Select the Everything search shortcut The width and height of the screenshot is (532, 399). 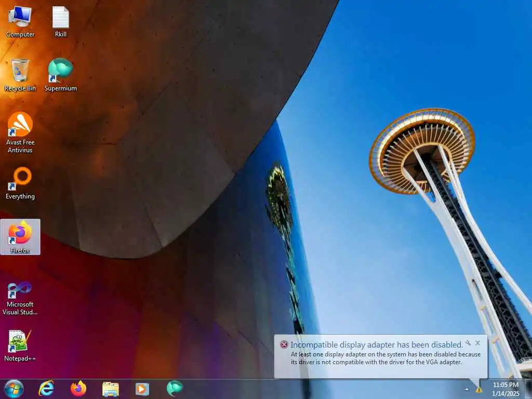point(20,183)
